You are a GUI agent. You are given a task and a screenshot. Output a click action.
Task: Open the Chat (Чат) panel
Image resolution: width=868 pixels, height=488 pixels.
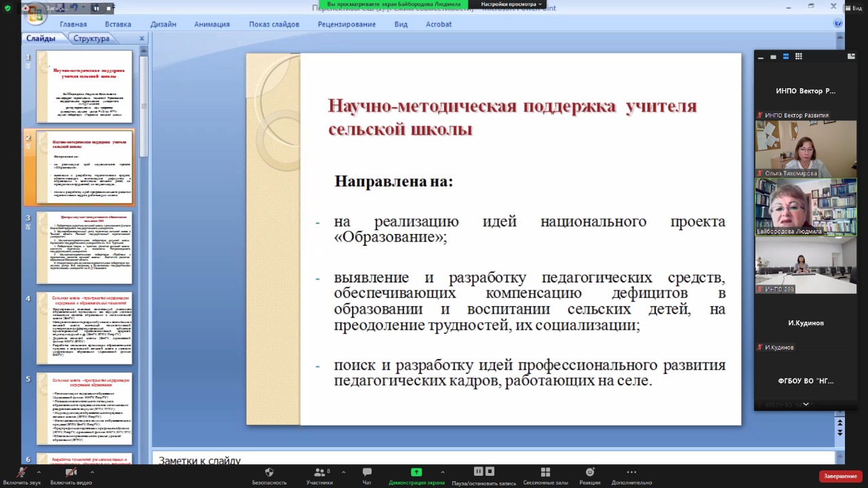[367, 472]
